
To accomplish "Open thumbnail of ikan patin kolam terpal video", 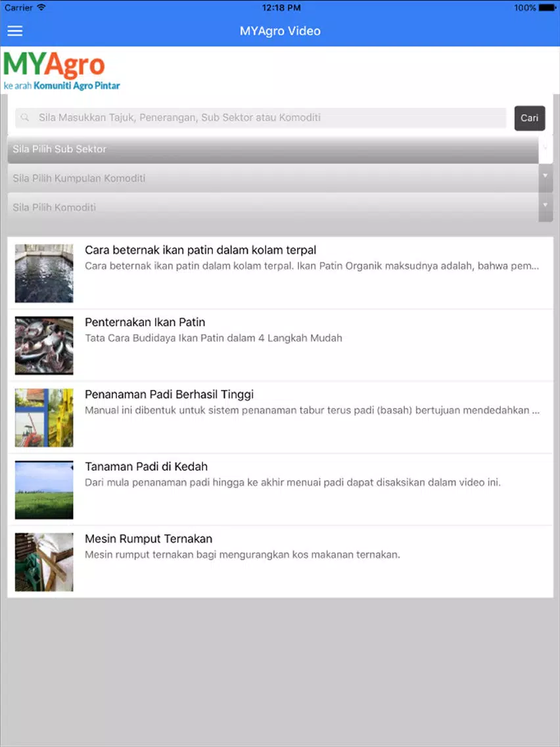I will pos(44,274).
